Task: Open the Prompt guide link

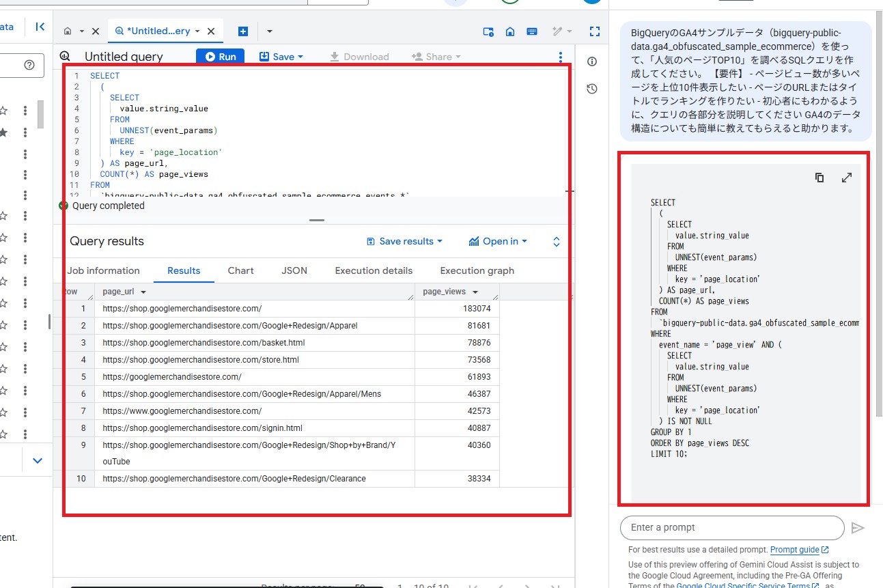Action: [x=799, y=550]
